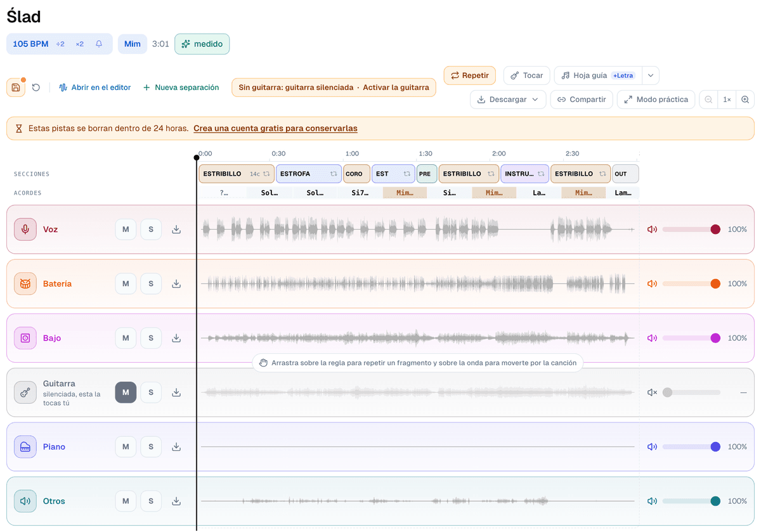Click the Guitarra track icon

tap(25, 393)
